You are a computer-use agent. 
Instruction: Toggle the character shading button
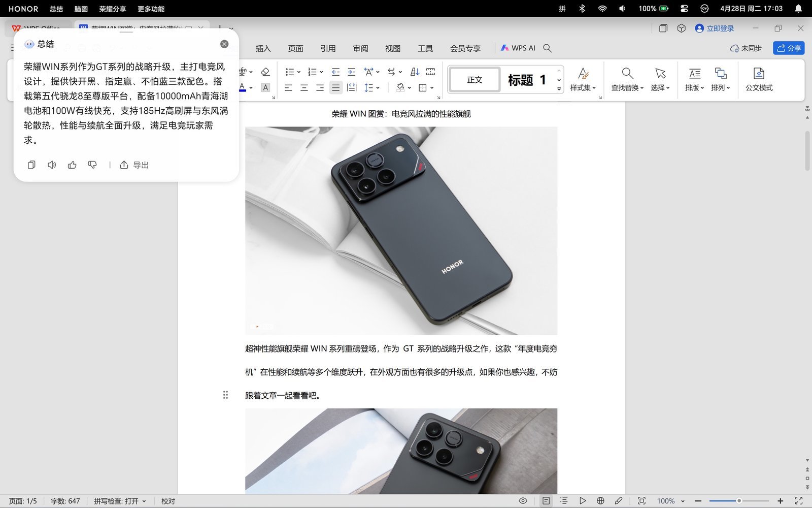tap(265, 88)
